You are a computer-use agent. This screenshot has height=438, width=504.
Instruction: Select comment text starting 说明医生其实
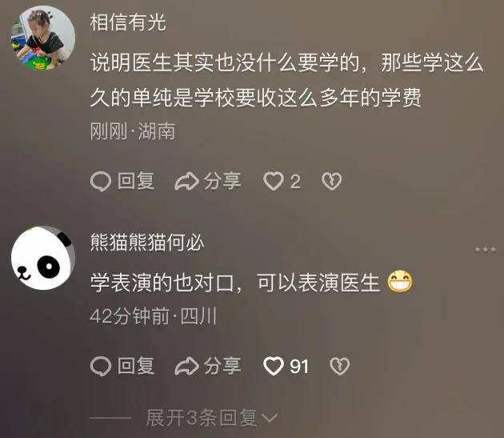point(286,80)
